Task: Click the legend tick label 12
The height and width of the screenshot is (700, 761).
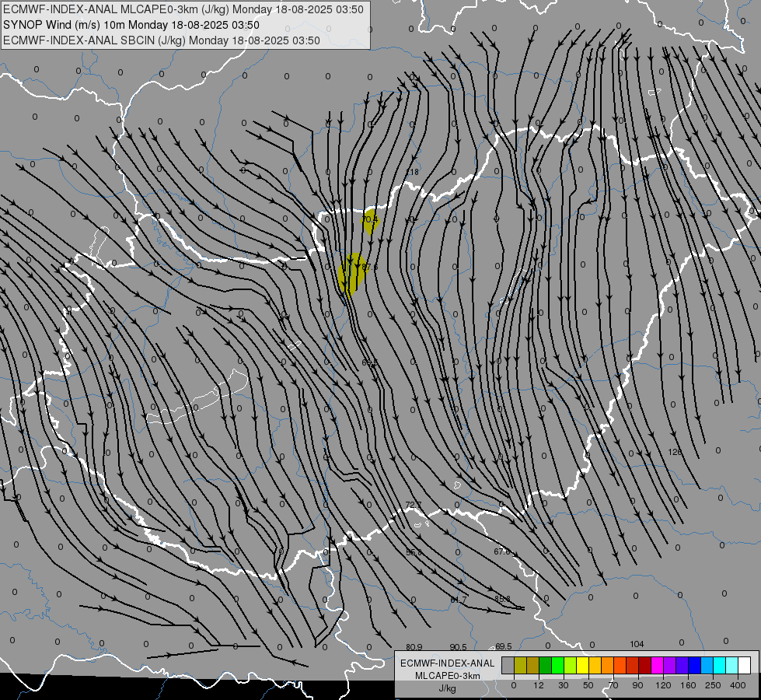Action: (x=539, y=685)
